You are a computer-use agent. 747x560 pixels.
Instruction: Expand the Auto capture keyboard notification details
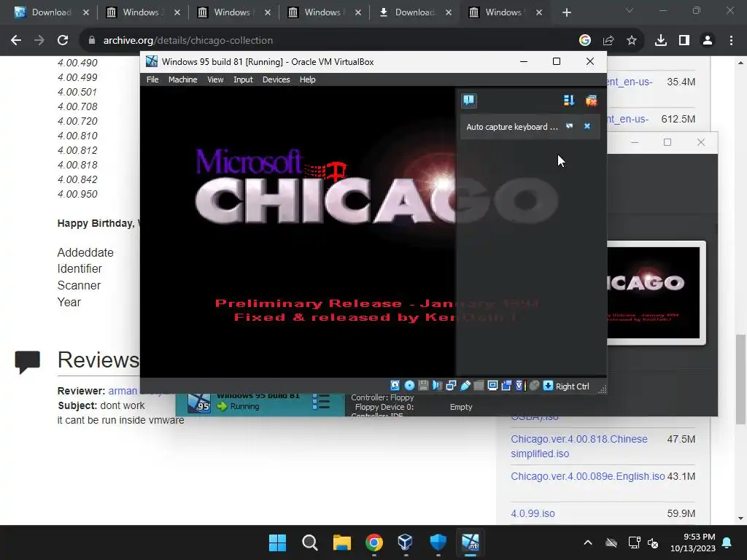pos(569,126)
